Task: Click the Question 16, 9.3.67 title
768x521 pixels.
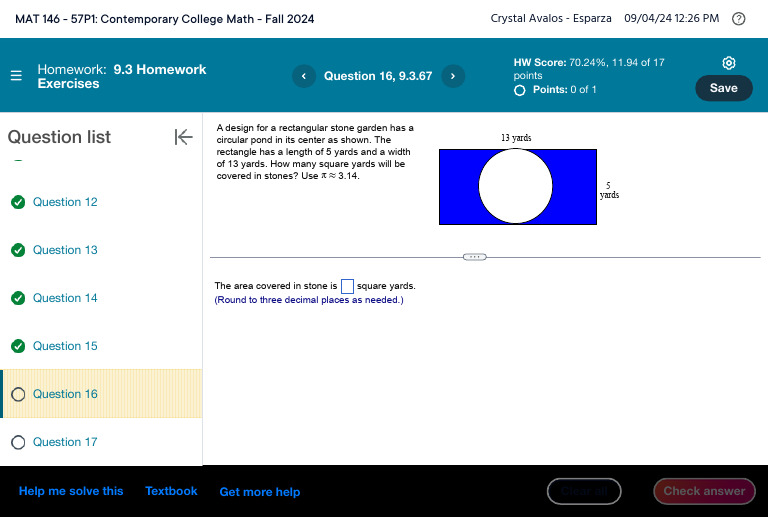Action: point(378,76)
